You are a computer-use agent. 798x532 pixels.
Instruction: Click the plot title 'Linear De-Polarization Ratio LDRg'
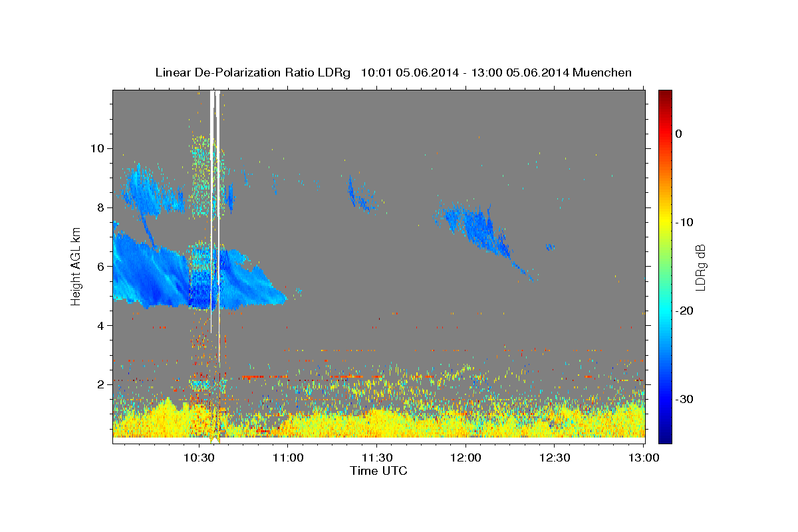[x=253, y=72]
